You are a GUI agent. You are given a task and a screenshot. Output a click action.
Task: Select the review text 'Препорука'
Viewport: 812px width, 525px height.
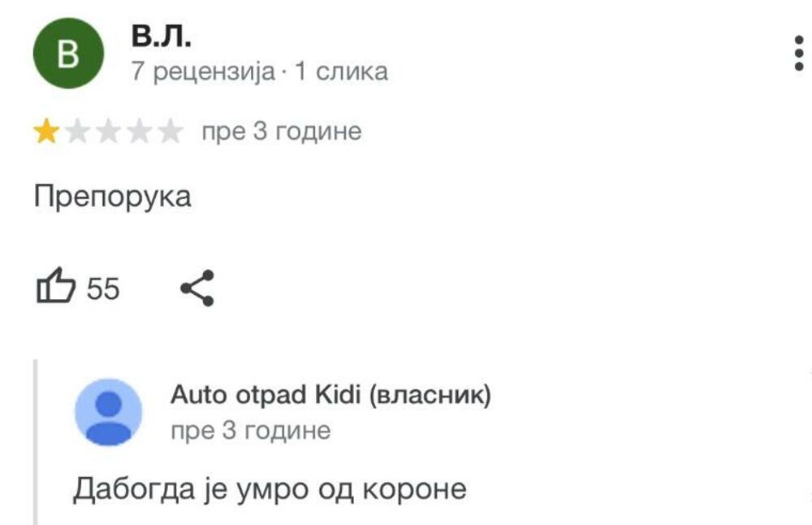coord(112,197)
